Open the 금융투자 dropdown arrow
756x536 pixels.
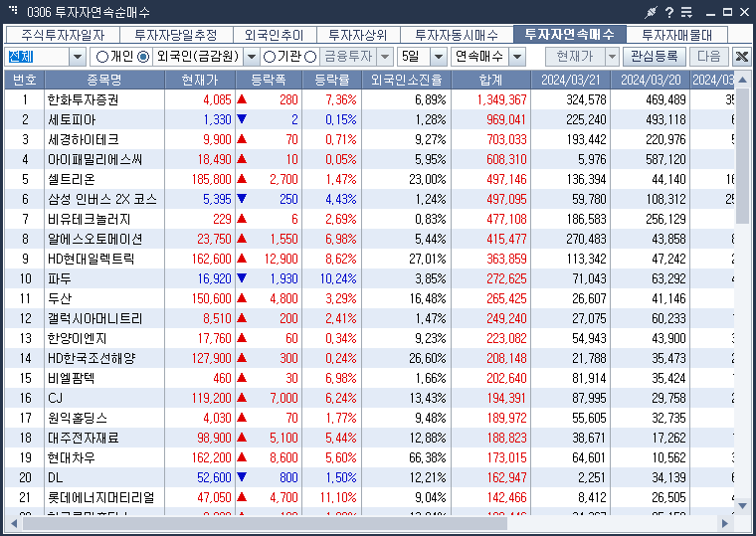pos(385,57)
